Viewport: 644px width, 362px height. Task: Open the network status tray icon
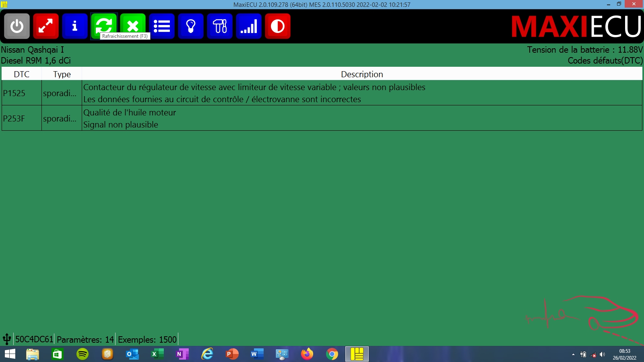point(593,354)
